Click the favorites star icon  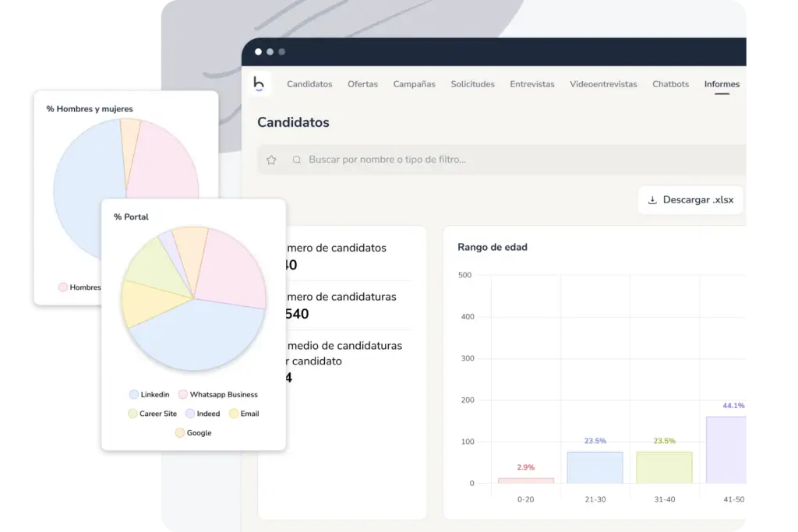[271, 160]
